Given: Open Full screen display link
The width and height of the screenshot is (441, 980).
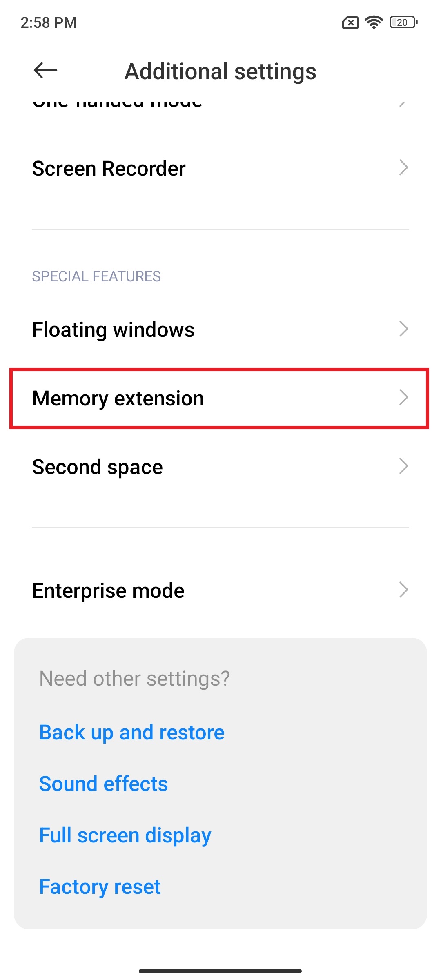Looking at the screenshot, I should point(125,836).
